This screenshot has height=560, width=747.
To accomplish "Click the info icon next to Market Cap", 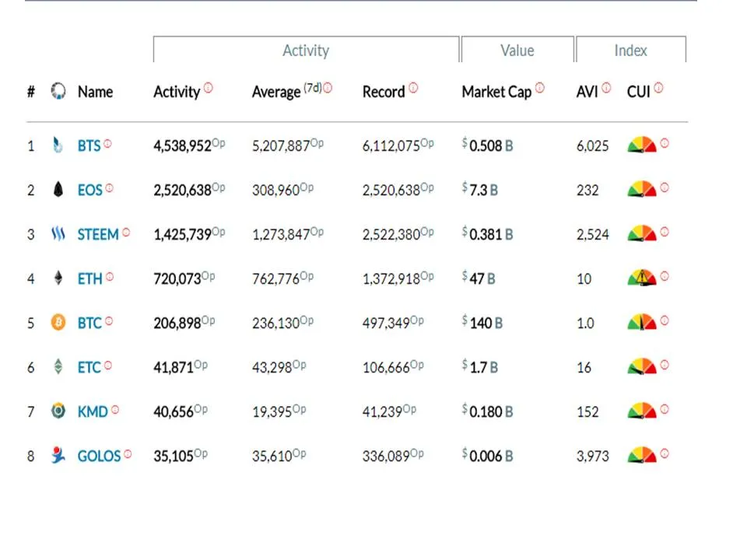I will [540, 88].
